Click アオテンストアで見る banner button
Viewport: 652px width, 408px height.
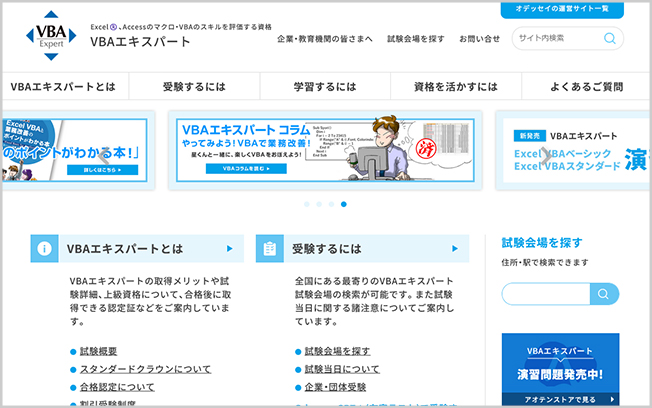561,399
